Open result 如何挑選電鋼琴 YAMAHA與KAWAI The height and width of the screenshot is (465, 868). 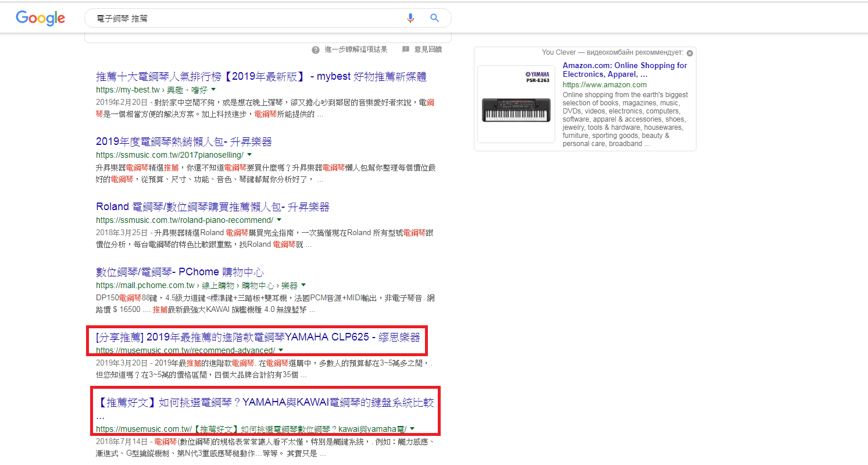pyautogui.click(x=265, y=409)
